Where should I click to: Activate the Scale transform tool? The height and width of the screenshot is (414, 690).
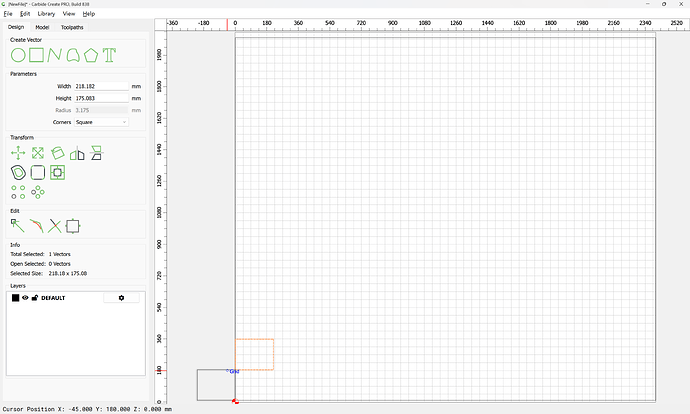37,153
